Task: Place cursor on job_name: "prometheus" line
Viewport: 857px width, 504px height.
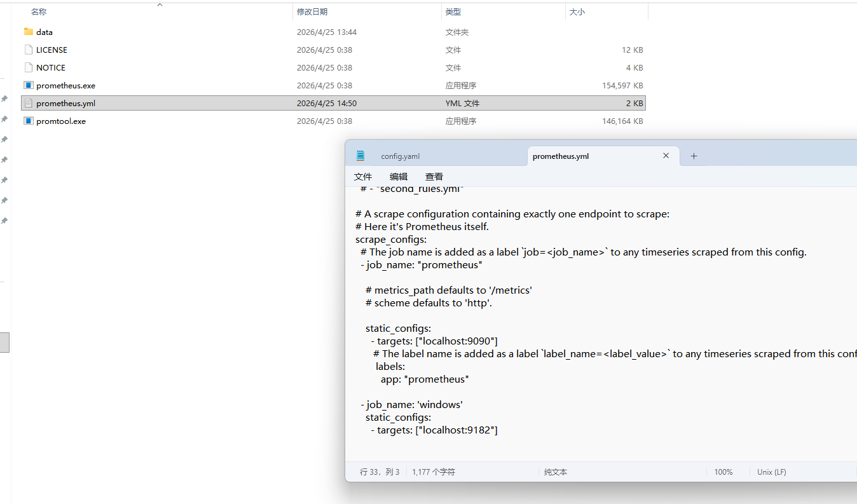Action: point(422,265)
